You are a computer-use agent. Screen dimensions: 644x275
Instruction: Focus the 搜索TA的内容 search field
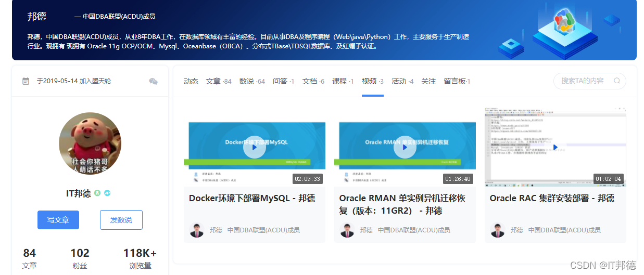589,81
